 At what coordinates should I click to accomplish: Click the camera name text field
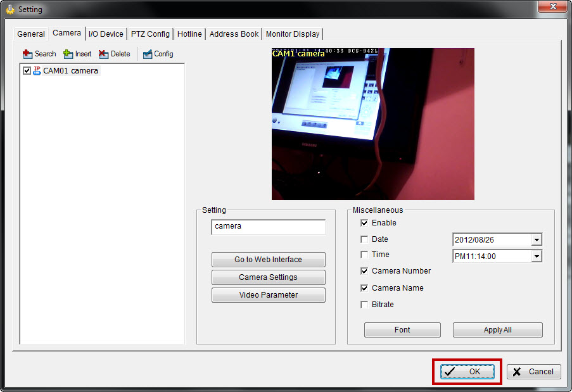coord(268,227)
